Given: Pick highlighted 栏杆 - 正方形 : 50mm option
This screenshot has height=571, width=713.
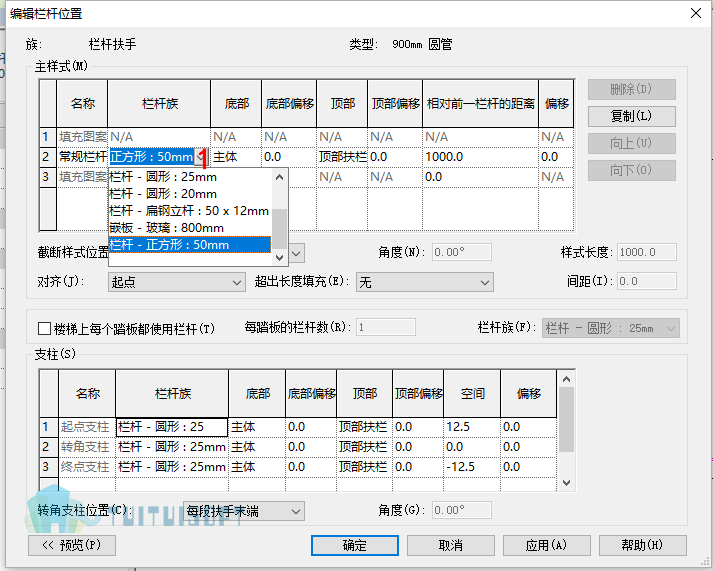Looking at the screenshot, I should pos(190,245).
